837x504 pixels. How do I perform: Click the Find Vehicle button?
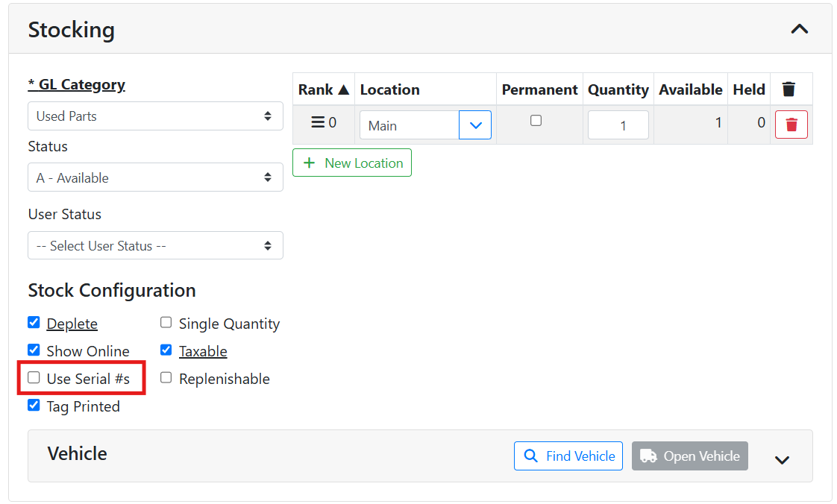click(x=569, y=456)
